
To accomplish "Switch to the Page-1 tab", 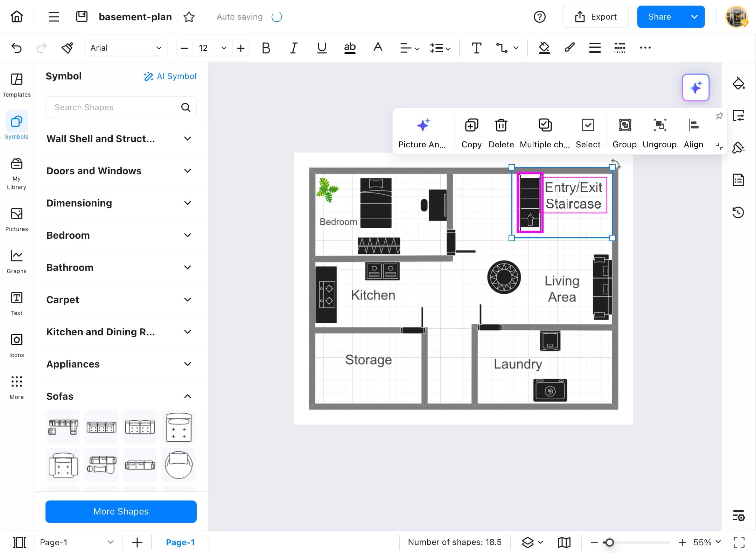I will pyautogui.click(x=180, y=542).
